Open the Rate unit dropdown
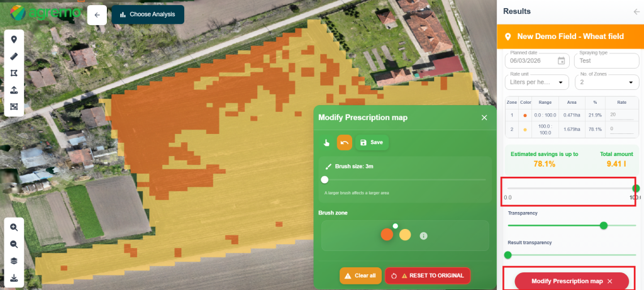Viewport: 644px width, 290px height. coord(537,82)
